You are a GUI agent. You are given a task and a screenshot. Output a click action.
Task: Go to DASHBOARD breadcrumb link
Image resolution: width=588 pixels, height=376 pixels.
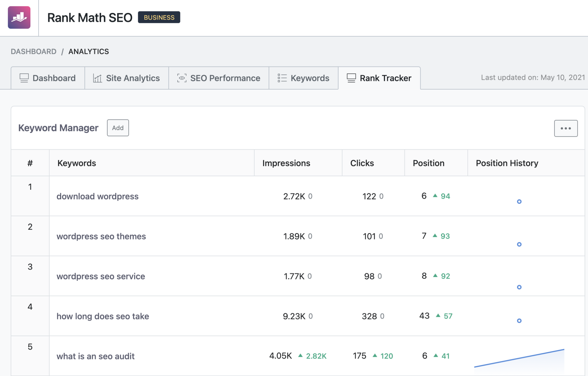(34, 51)
